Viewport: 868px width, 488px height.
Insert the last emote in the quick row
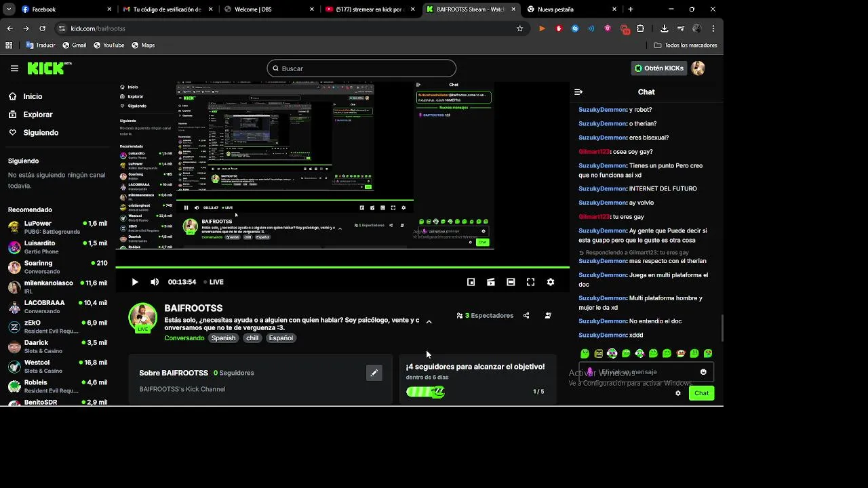[708, 354]
